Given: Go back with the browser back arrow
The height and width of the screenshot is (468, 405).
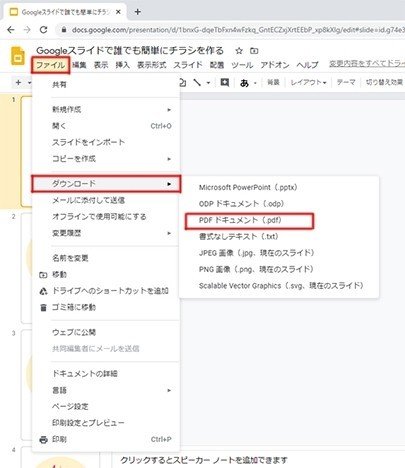Looking at the screenshot, I should (x=11, y=30).
